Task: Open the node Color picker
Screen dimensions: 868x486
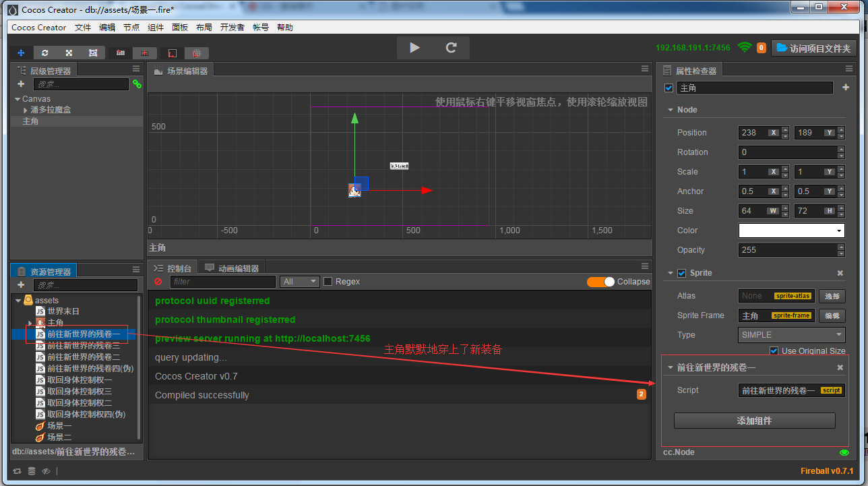Action: point(792,231)
